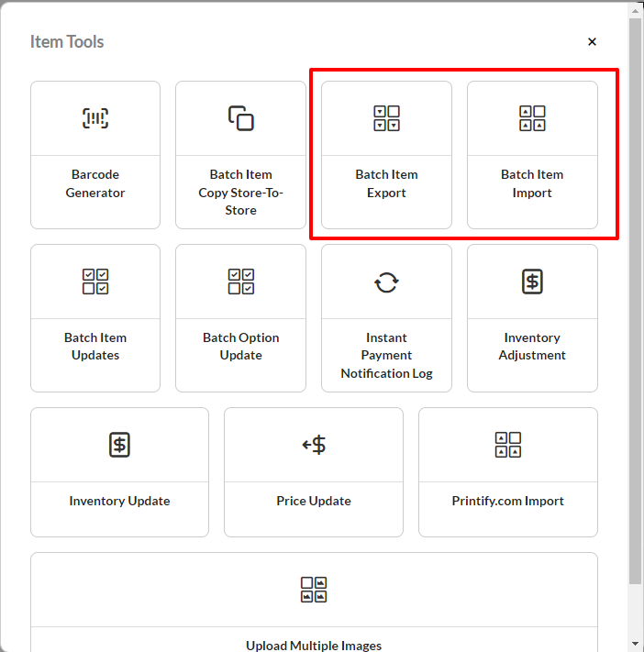Open the Inventory Adjustment label

532,347
